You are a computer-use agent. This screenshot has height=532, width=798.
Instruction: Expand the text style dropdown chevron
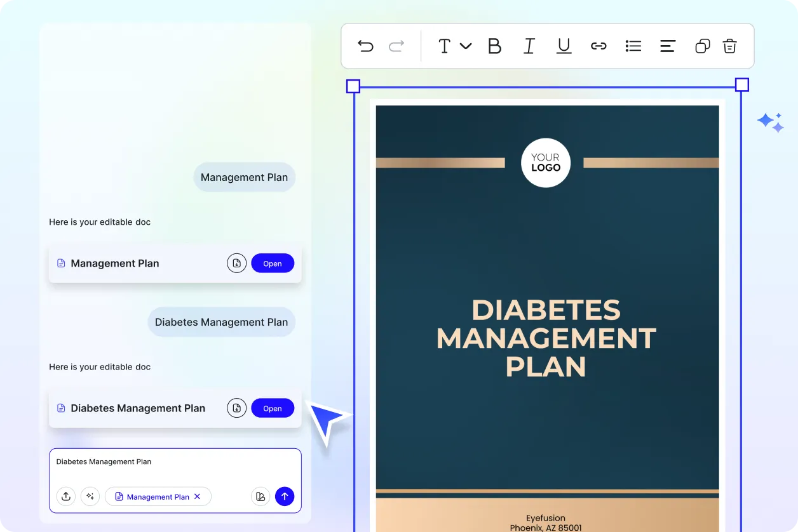click(x=466, y=46)
